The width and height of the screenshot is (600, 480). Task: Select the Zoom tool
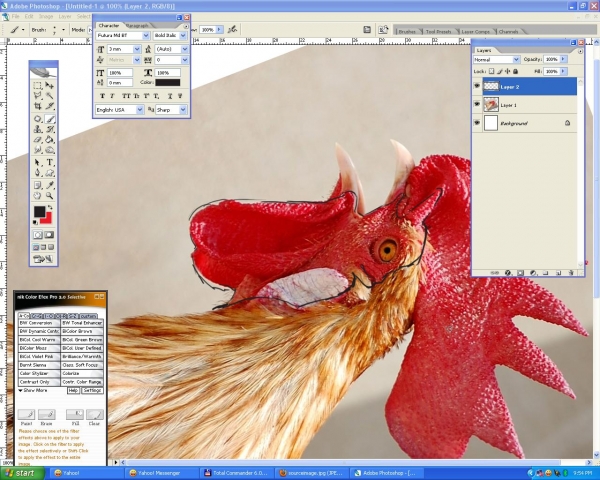point(49,196)
